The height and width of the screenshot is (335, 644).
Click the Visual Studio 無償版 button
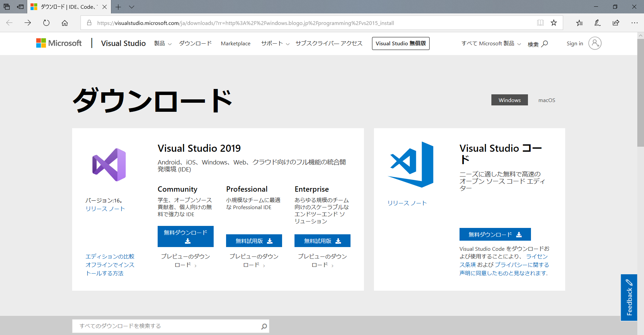pyautogui.click(x=401, y=43)
